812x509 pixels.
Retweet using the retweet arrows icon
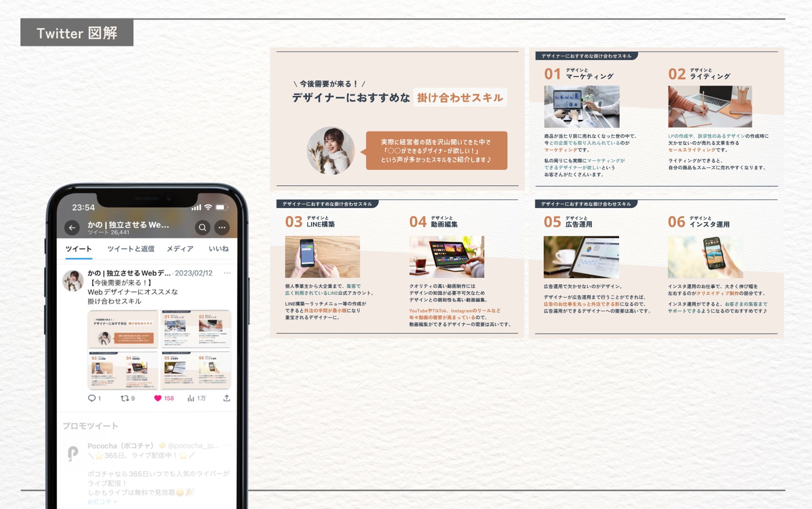coord(125,398)
